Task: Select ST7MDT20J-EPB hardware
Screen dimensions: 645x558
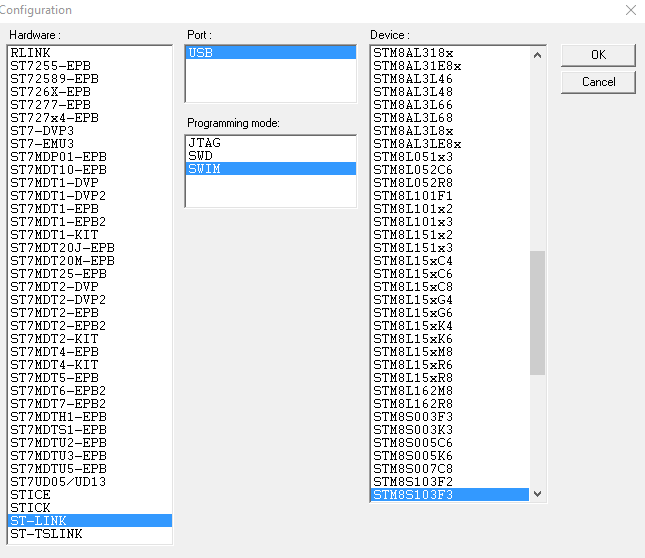Action: [90, 248]
